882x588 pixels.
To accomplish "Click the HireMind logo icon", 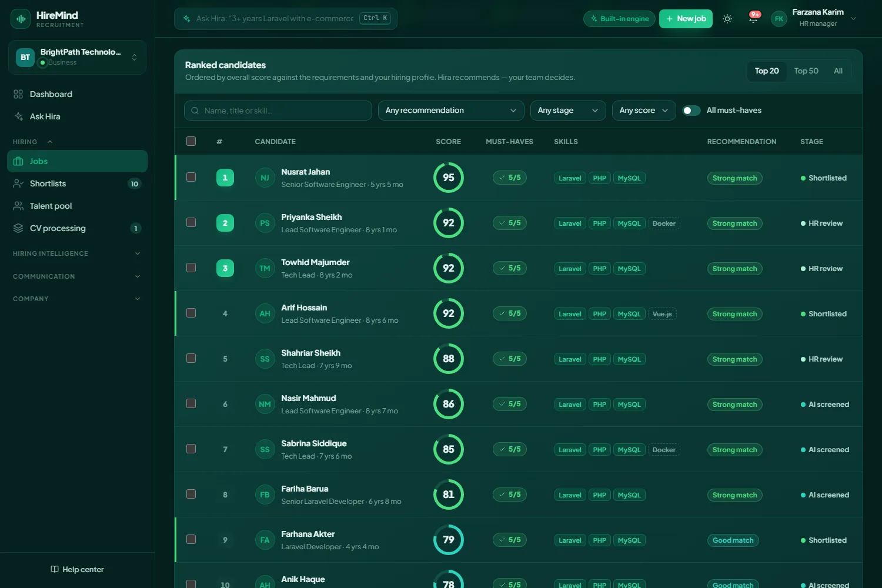I will coord(21,19).
